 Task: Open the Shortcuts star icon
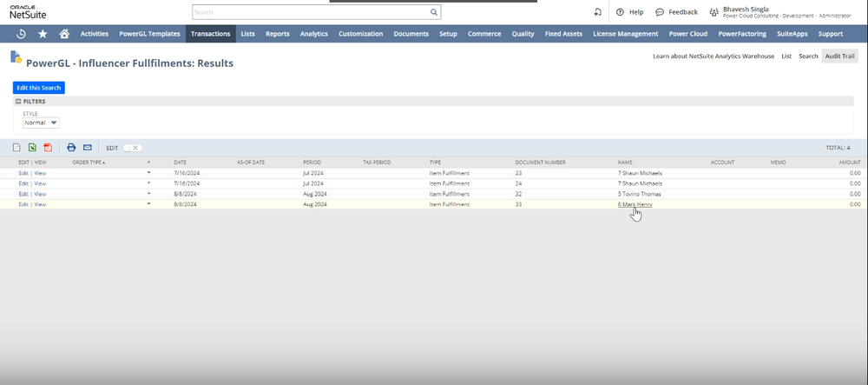43,34
